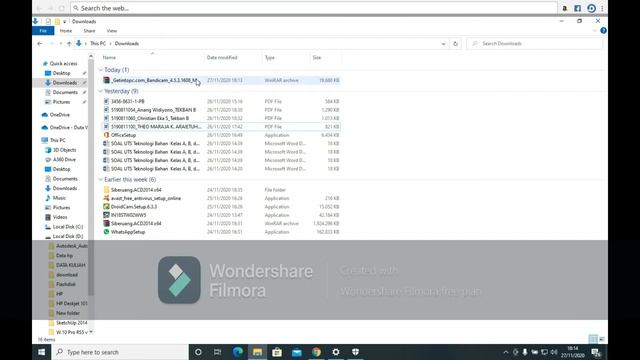
Task: Select the avast_free_antivirus_setup_online file icon
Action: click(x=106, y=198)
